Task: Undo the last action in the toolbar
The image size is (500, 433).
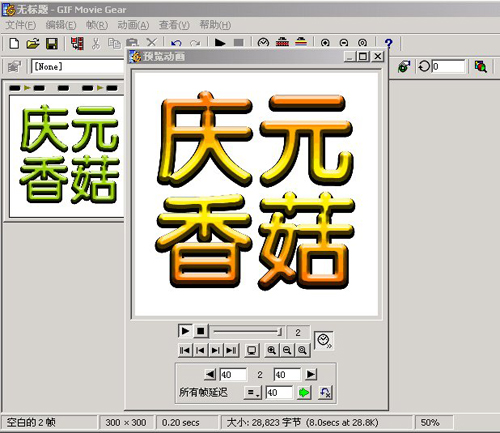Action: point(176,43)
